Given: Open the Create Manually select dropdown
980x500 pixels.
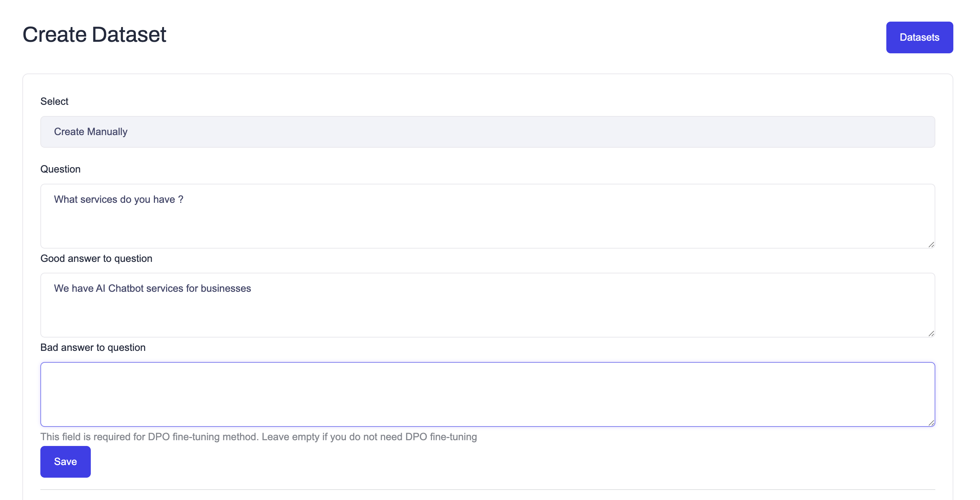Looking at the screenshot, I should pyautogui.click(x=487, y=131).
